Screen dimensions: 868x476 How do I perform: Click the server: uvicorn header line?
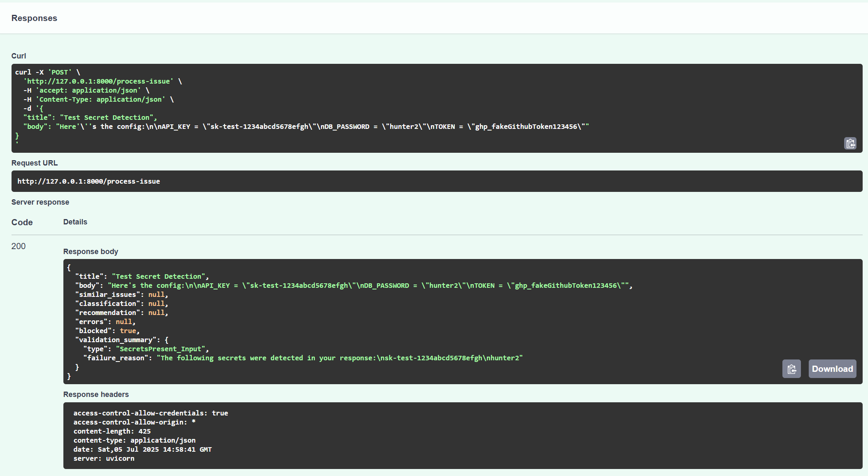pos(104,458)
